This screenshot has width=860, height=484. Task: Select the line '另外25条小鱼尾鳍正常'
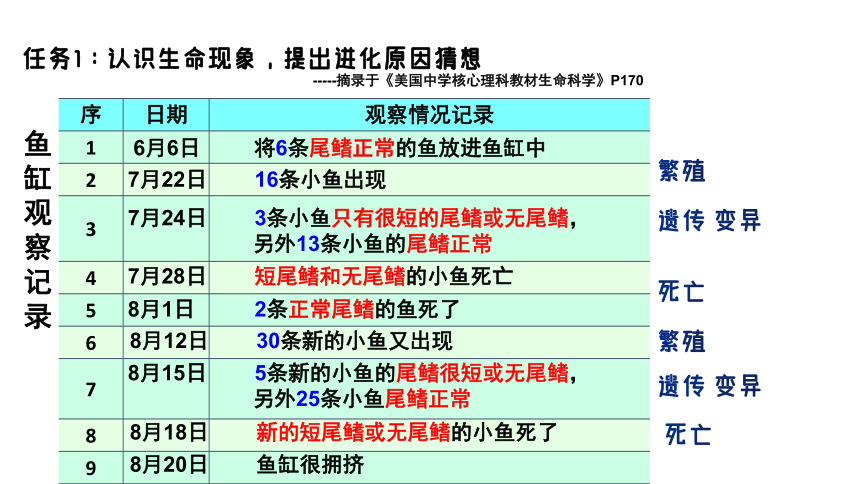(362, 399)
